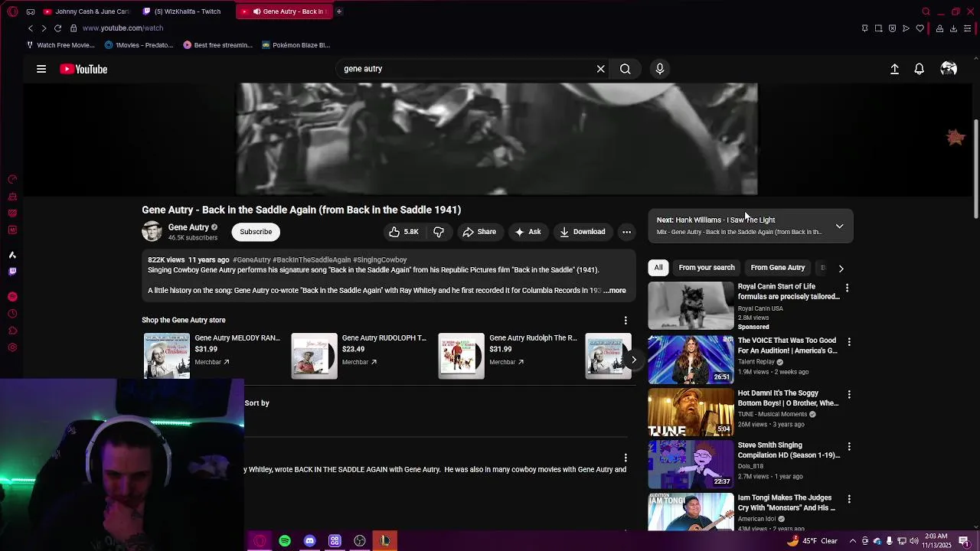The width and height of the screenshot is (980, 551).
Task: Open options for the Royal Canin ad
Action: pos(847,289)
